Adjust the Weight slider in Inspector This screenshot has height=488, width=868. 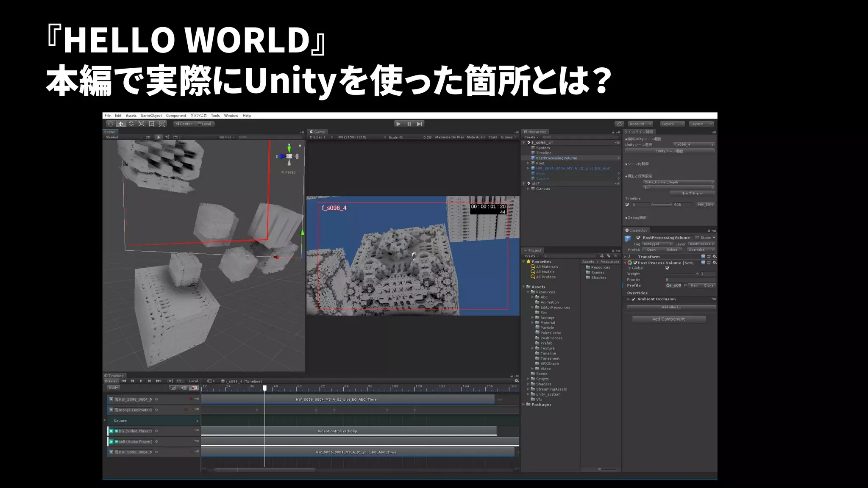pyautogui.click(x=682, y=274)
